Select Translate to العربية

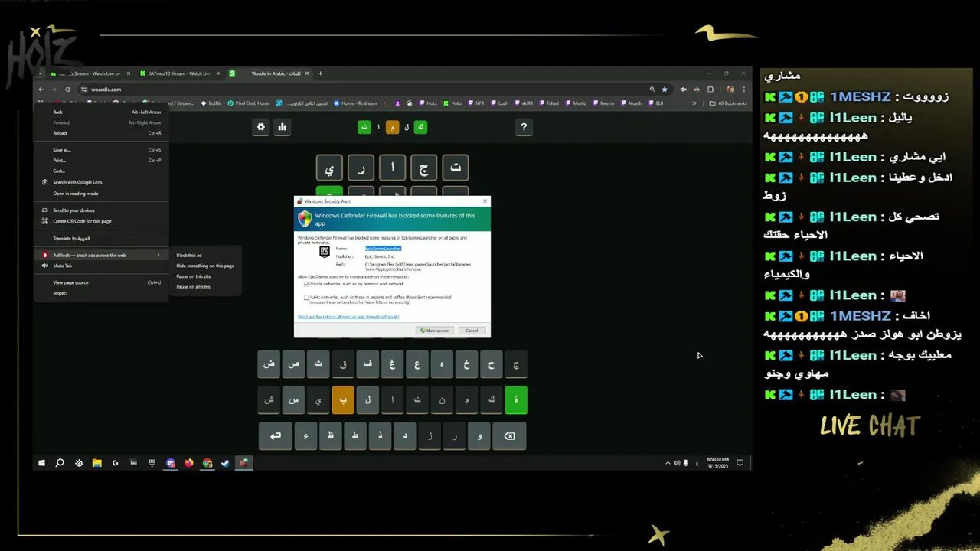coord(101,238)
